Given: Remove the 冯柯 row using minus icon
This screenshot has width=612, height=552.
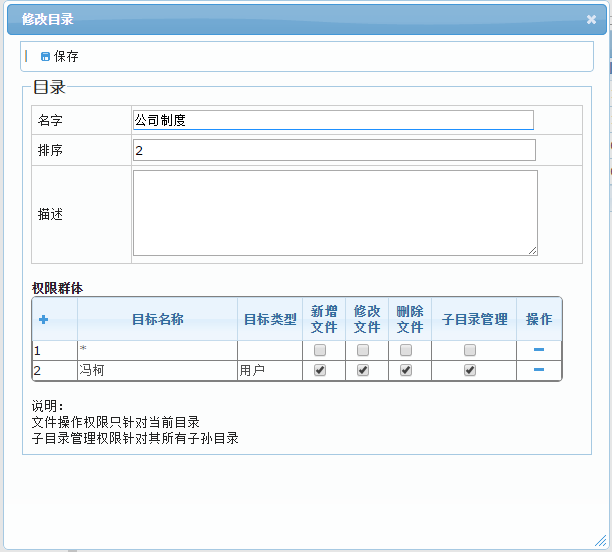Looking at the screenshot, I should [539, 370].
